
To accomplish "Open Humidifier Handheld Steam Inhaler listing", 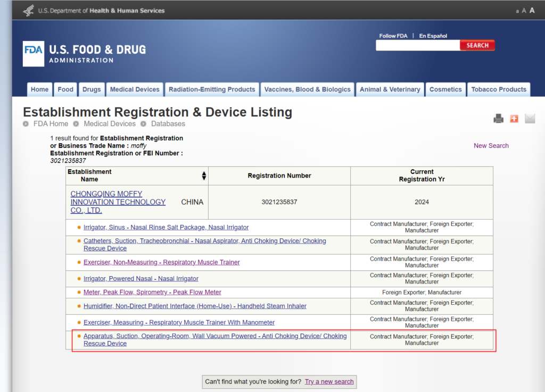I will click(195, 306).
